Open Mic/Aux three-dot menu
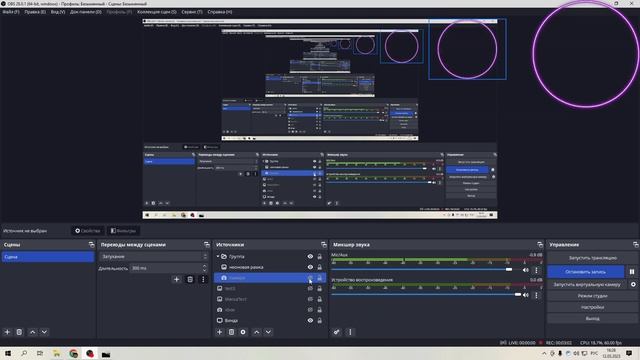Screen dimensions: 640x360 point(536,270)
